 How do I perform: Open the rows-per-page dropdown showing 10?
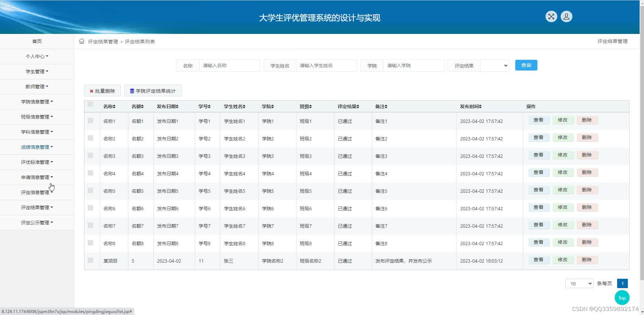coord(579,283)
